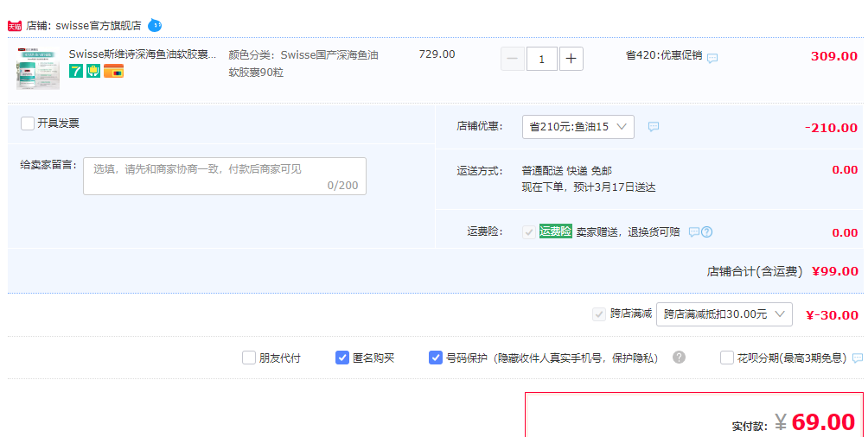The width and height of the screenshot is (868, 437).
Task: Click the ¥-30.00 cross-store discount amount
Action: point(832,315)
